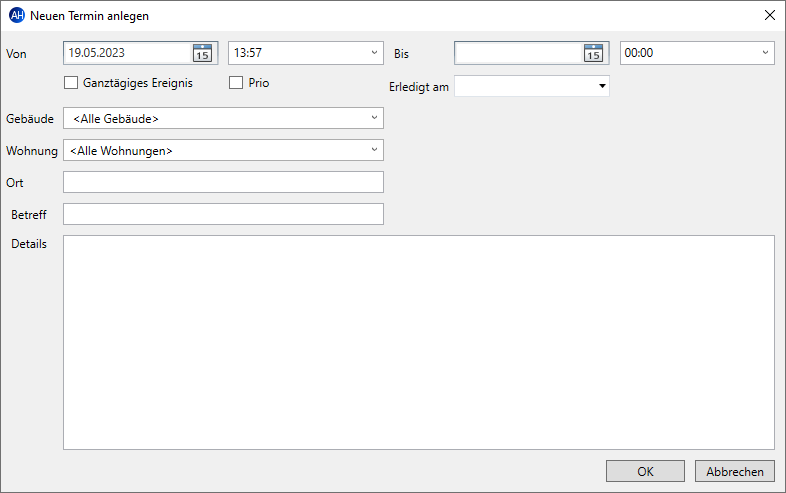Screen dimensions: 786x493
Task: Open the calendar picker for Von date
Action: 203,53
